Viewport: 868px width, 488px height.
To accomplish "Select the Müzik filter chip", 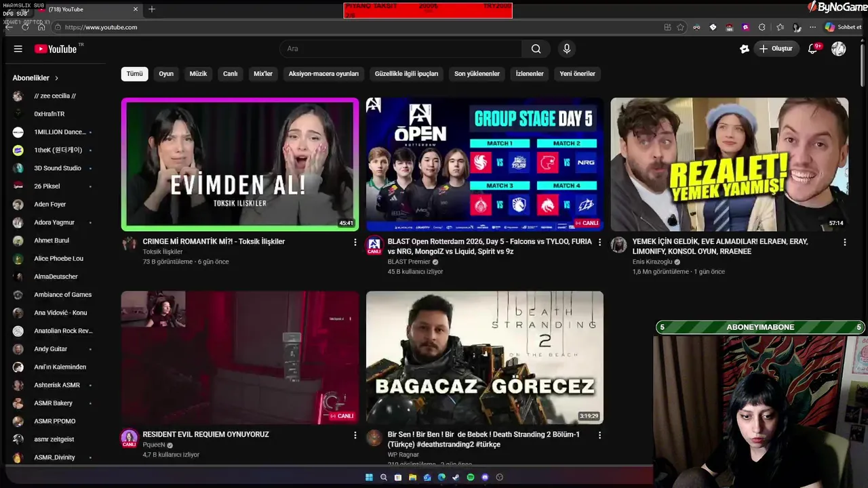I will point(198,74).
